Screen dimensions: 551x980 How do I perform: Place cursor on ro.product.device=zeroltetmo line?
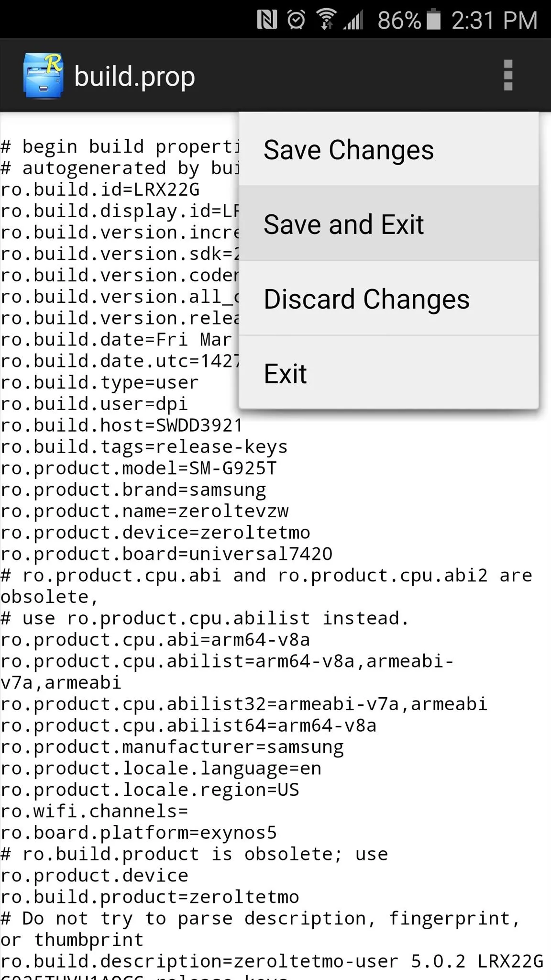[x=155, y=533]
